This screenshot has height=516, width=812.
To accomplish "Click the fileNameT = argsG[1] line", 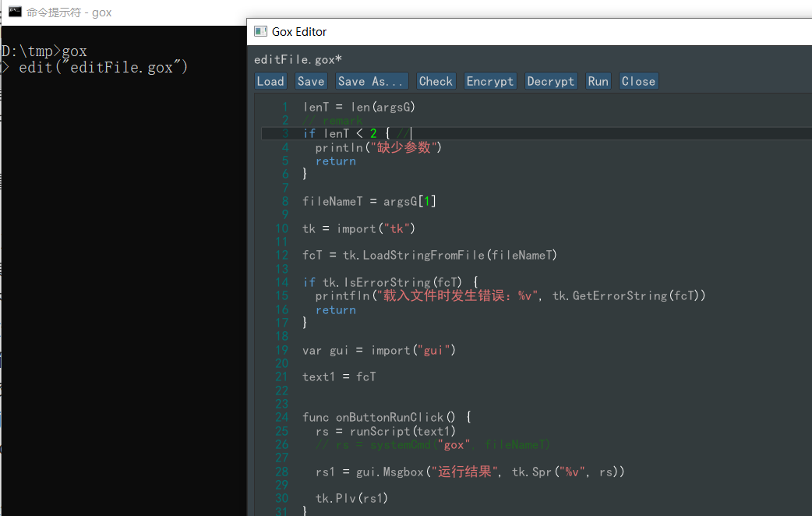I will tap(369, 201).
